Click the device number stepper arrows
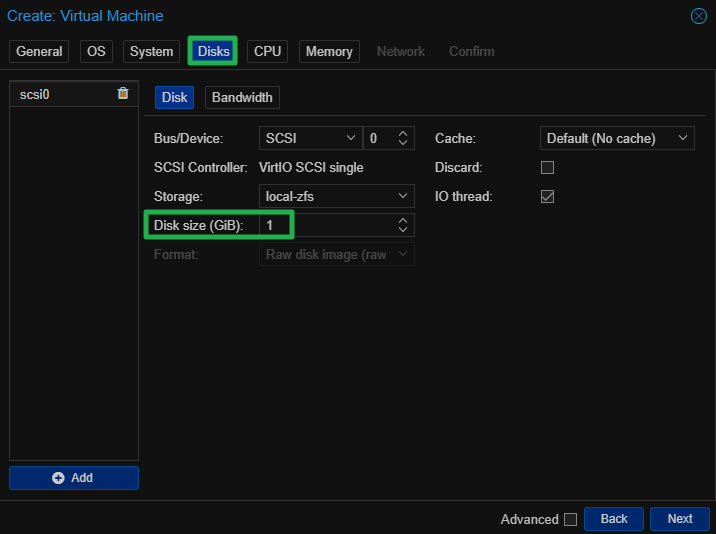This screenshot has width=716, height=534. click(404, 138)
